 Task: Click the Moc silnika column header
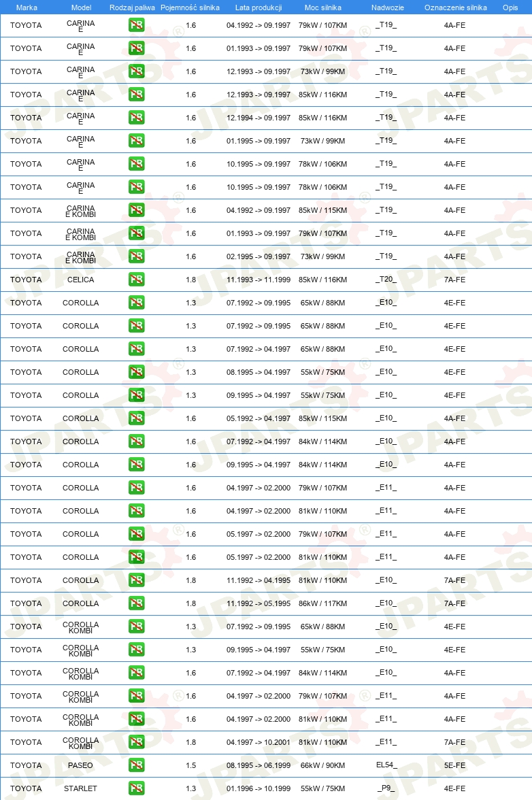[x=323, y=7]
